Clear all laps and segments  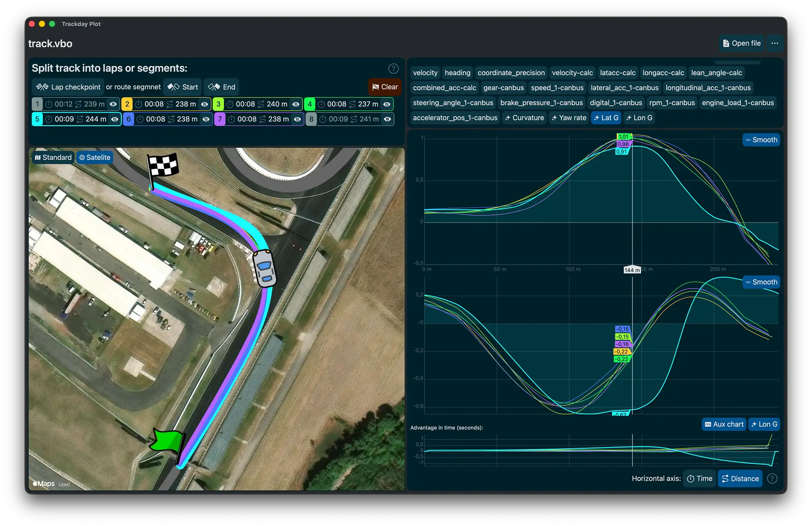385,87
